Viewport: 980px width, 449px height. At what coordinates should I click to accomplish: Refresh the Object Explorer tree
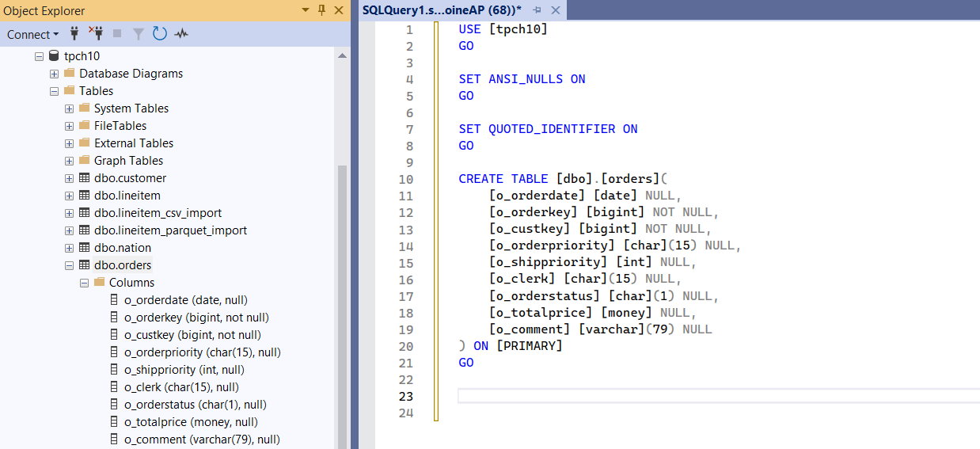click(x=160, y=34)
